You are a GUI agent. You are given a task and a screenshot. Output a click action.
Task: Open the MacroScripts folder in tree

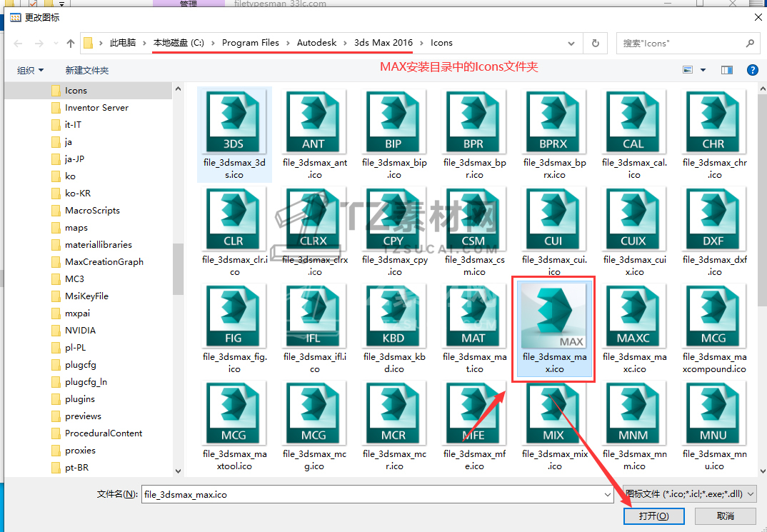[92, 211]
